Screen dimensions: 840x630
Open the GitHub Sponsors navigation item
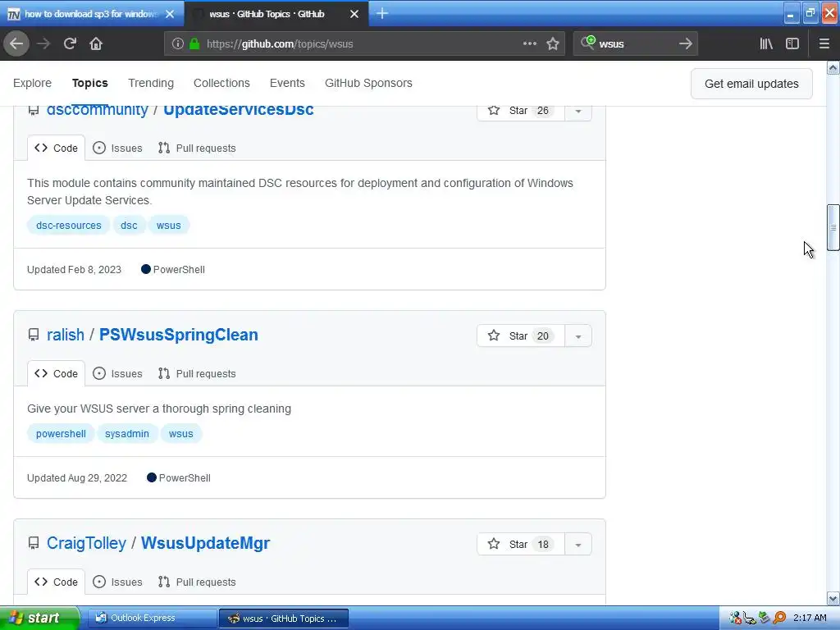coord(368,83)
